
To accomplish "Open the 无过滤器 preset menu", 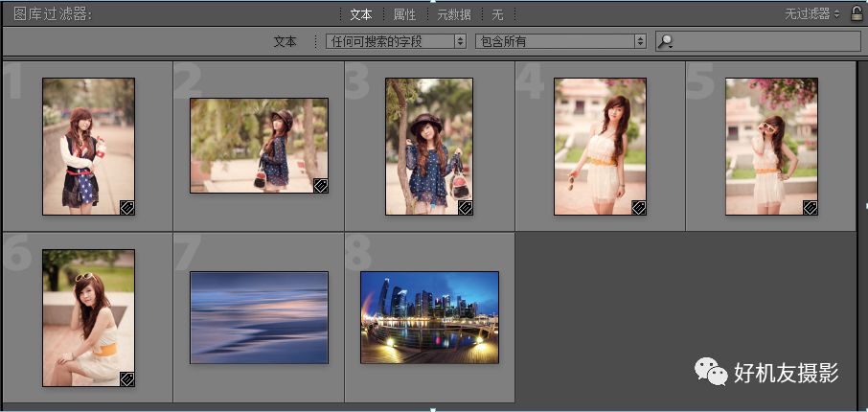I will click(x=812, y=14).
